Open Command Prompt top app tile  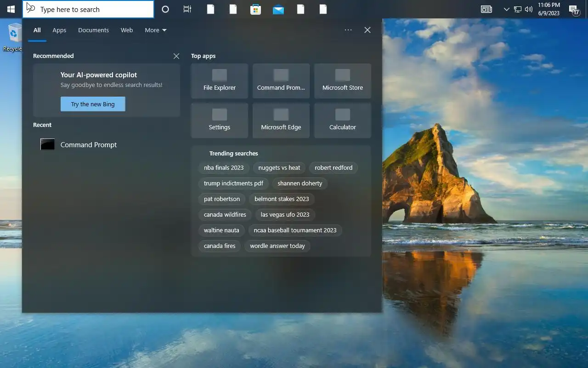[x=281, y=81]
